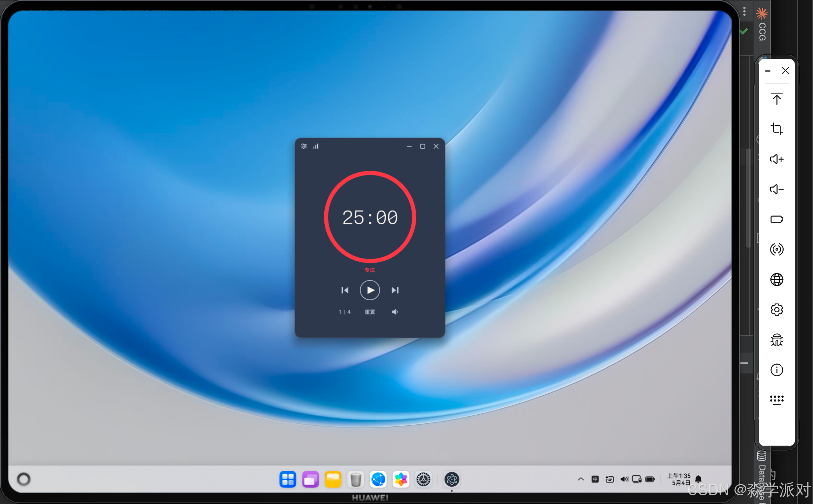Take an emulator screenshot with crop icon
This screenshot has height=504, width=813.
point(776,129)
